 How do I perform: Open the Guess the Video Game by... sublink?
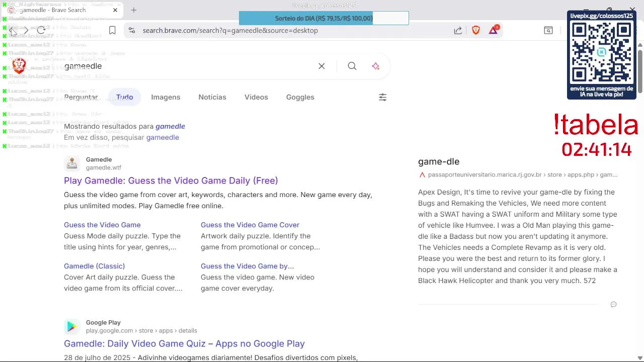tap(247, 266)
